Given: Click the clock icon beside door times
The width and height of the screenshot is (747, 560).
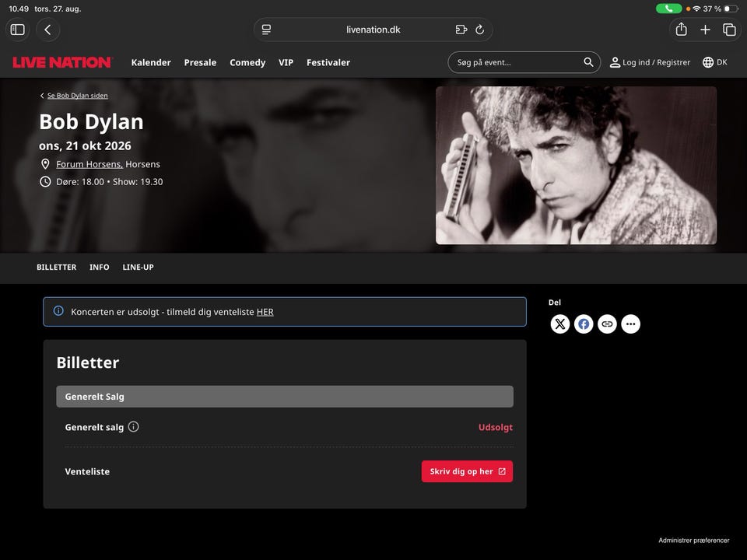Looking at the screenshot, I should [45, 181].
